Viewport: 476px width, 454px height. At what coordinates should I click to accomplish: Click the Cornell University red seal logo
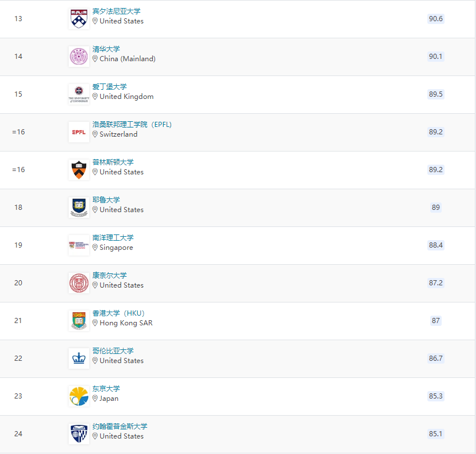79,283
